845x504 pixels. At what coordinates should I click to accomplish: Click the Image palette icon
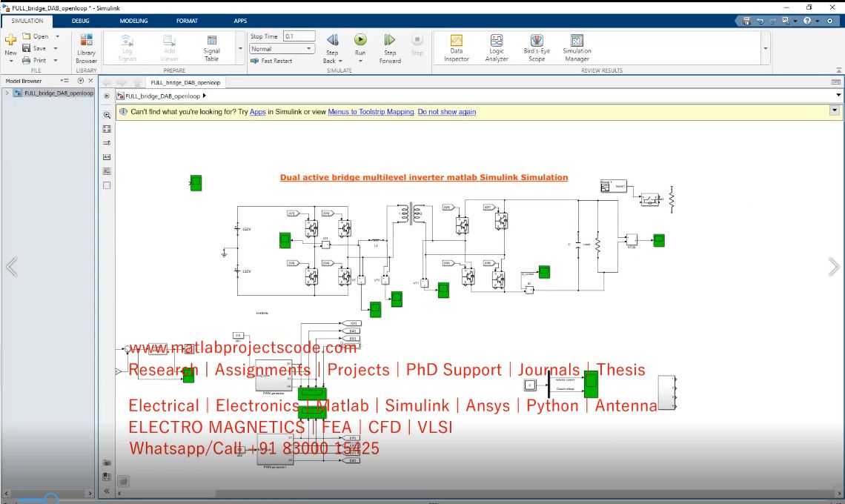[x=107, y=171]
